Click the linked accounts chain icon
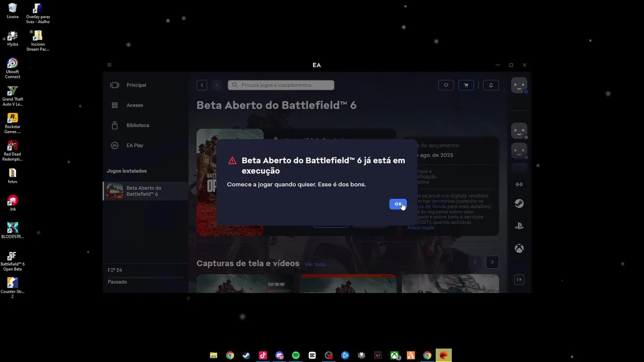The image size is (644, 362). click(519, 185)
